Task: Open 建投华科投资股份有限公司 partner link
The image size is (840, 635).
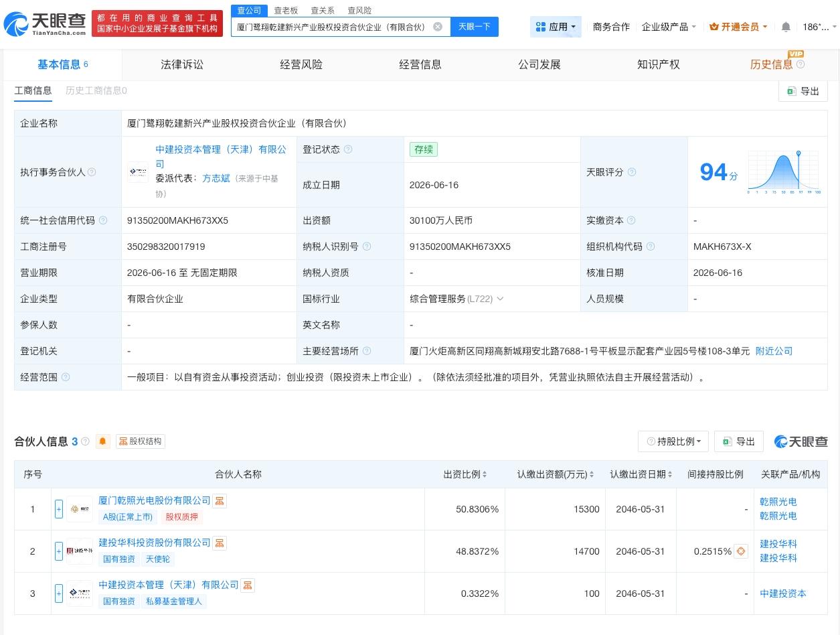Action: [x=155, y=543]
